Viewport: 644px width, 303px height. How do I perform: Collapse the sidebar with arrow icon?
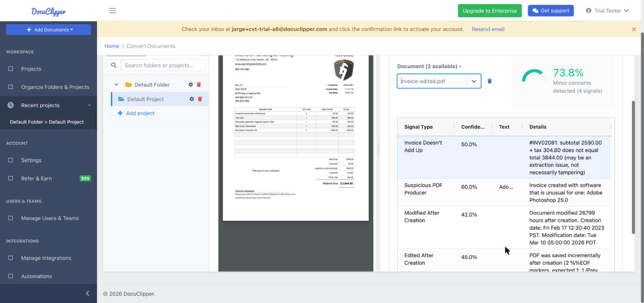click(87, 293)
